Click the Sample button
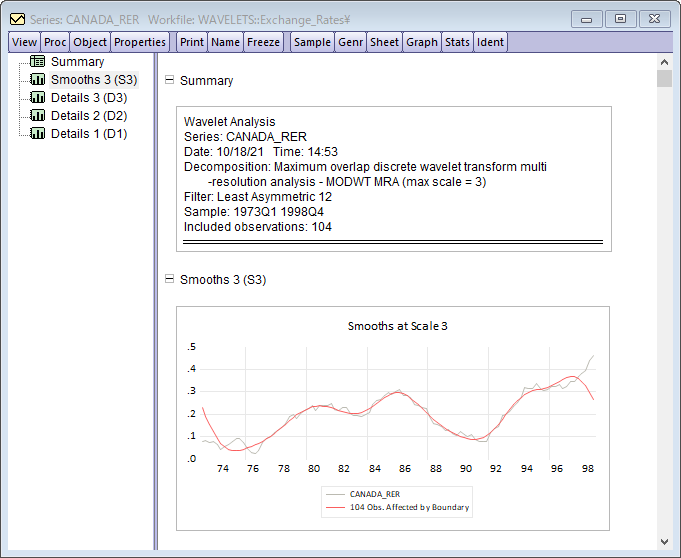The height and width of the screenshot is (558, 681). [x=312, y=42]
